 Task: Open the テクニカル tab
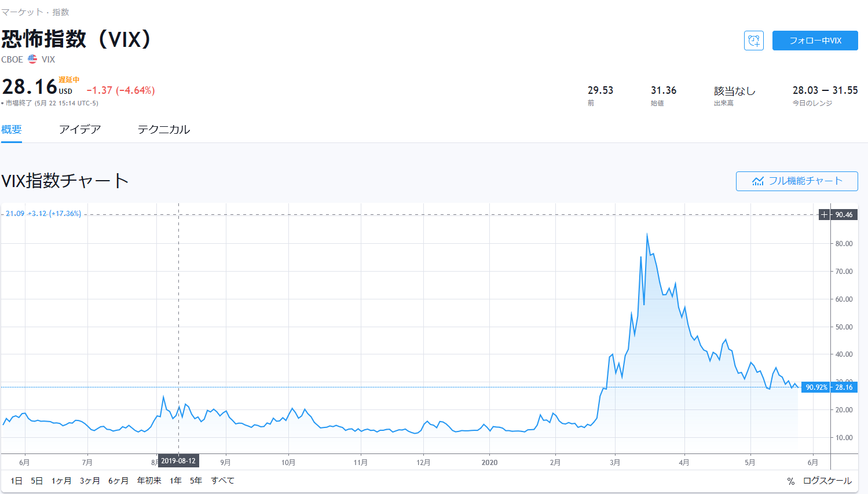click(163, 129)
